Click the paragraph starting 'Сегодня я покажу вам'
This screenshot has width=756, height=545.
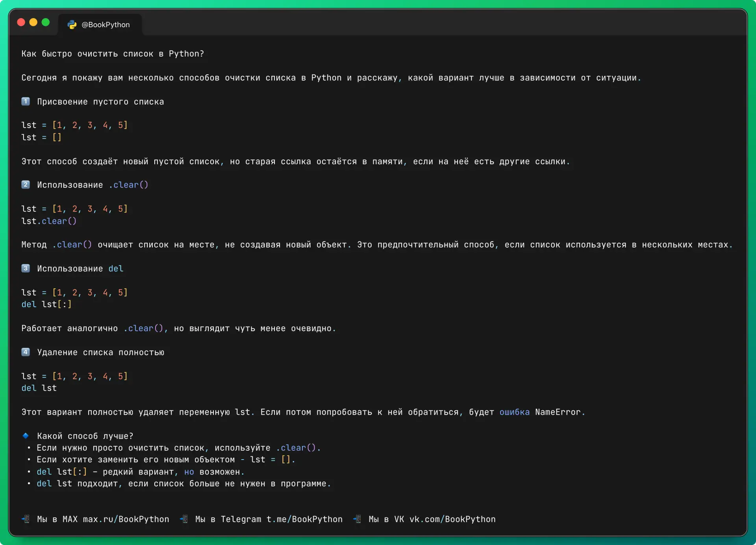pos(331,78)
